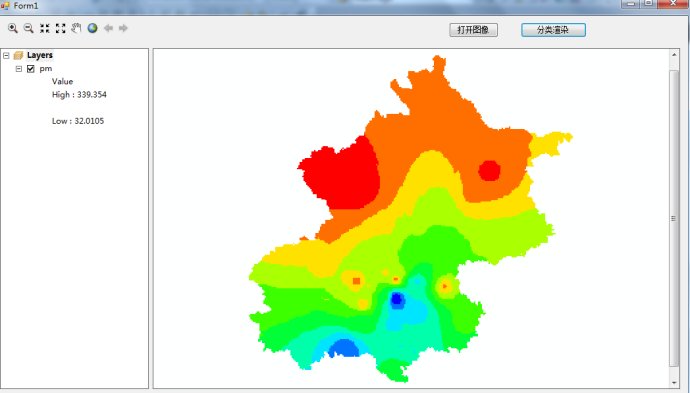
Task: Click the Full Extent globe icon
Action: [x=92, y=28]
